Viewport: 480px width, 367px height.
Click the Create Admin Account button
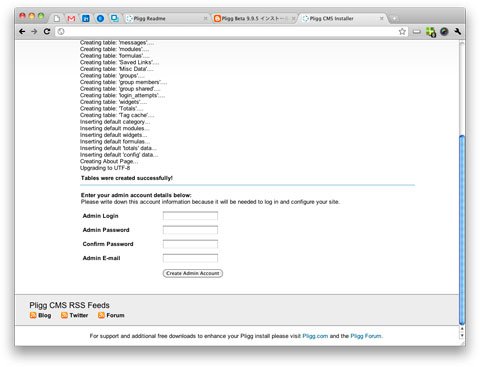[x=193, y=273]
